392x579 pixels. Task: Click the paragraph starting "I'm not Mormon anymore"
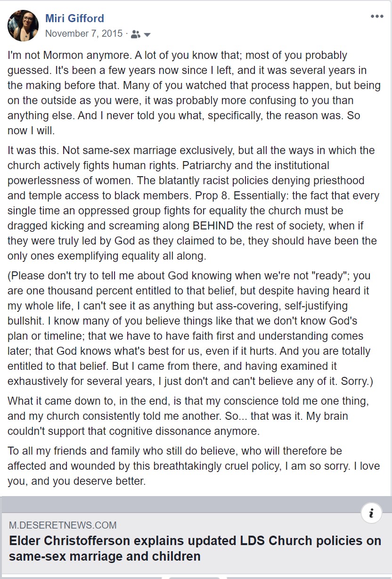pyautogui.click(x=188, y=93)
